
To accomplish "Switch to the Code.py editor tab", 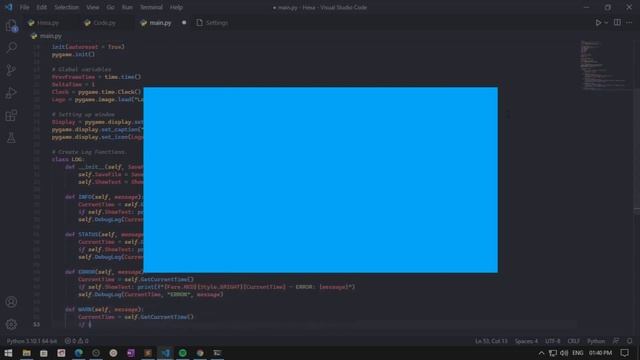I will [x=104, y=23].
